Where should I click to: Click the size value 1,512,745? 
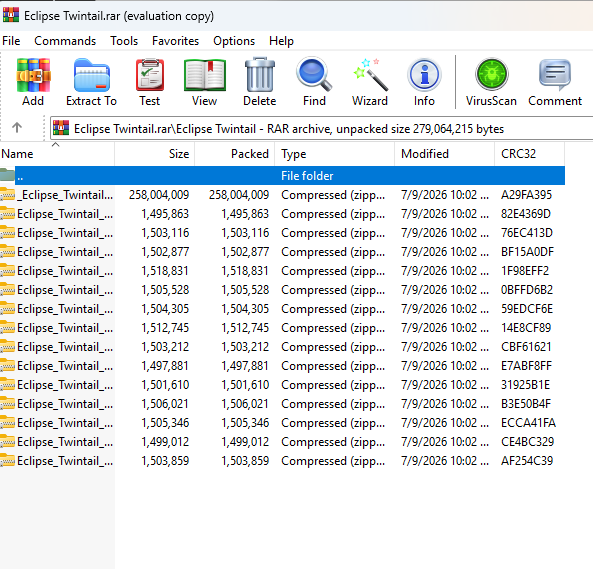pos(165,328)
